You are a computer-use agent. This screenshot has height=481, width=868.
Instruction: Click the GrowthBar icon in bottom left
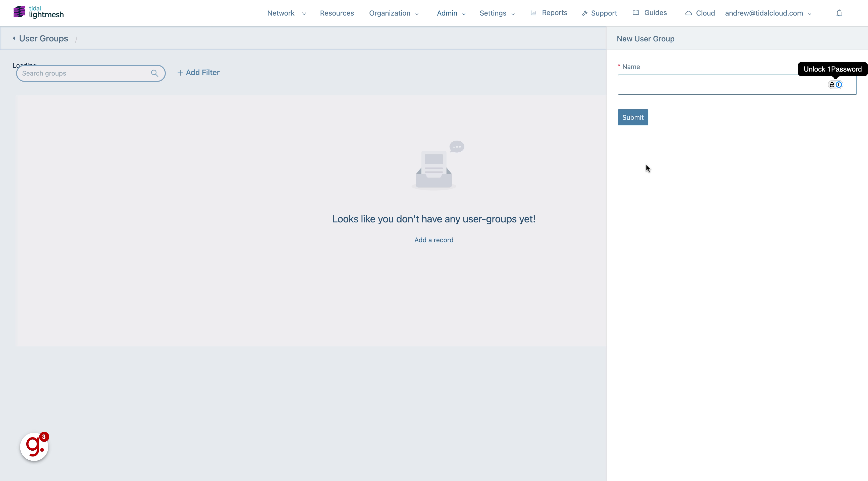[33, 446]
